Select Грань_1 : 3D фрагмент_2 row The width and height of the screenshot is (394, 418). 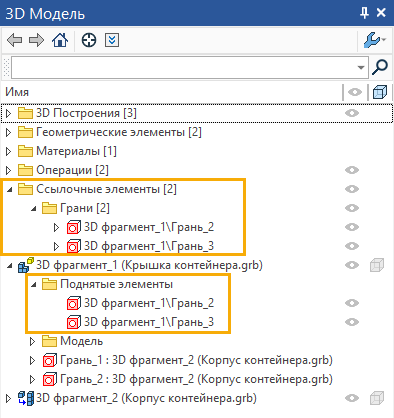[196, 360]
